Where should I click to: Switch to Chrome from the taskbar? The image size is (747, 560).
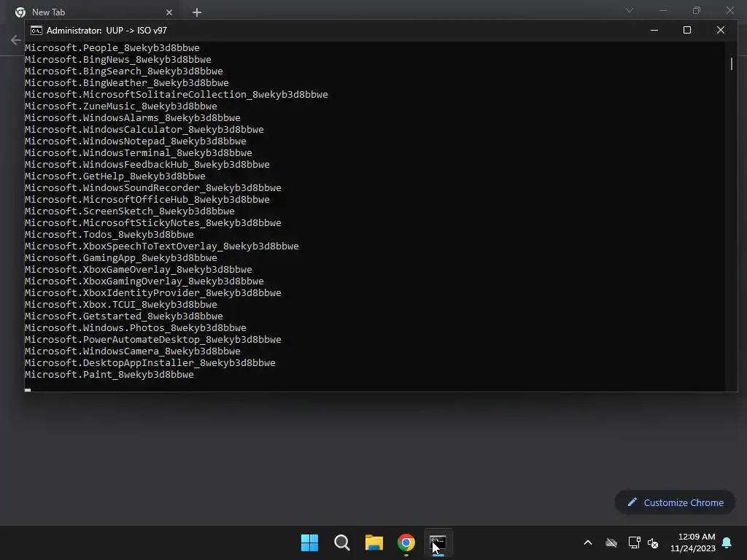[x=406, y=542]
